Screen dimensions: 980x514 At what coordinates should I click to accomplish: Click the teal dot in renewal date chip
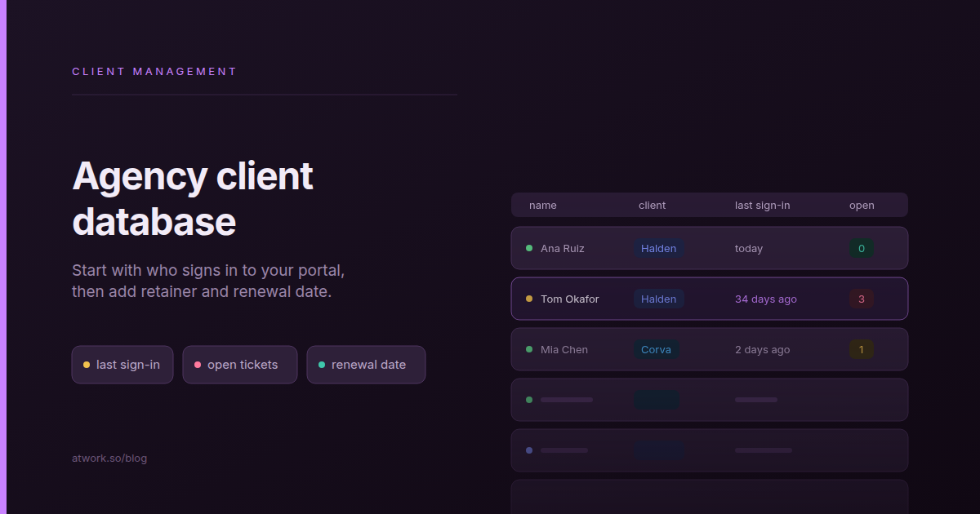322,365
